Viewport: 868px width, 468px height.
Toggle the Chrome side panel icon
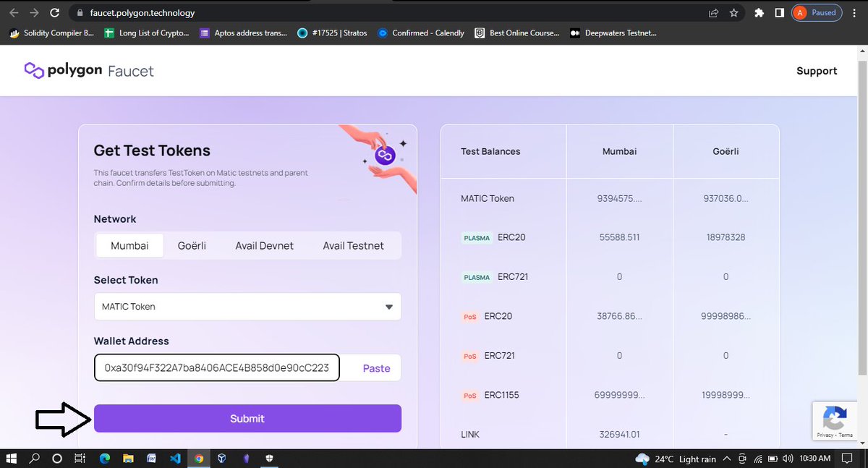click(x=779, y=13)
